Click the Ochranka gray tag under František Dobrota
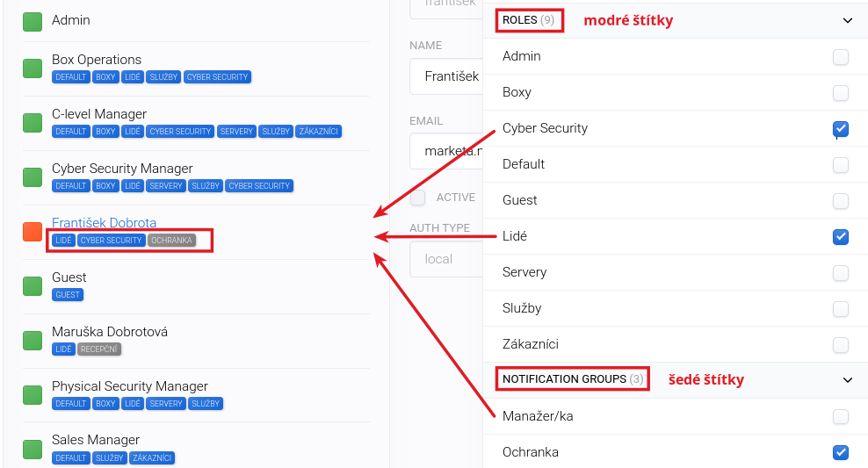The width and height of the screenshot is (868, 468). [171, 240]
